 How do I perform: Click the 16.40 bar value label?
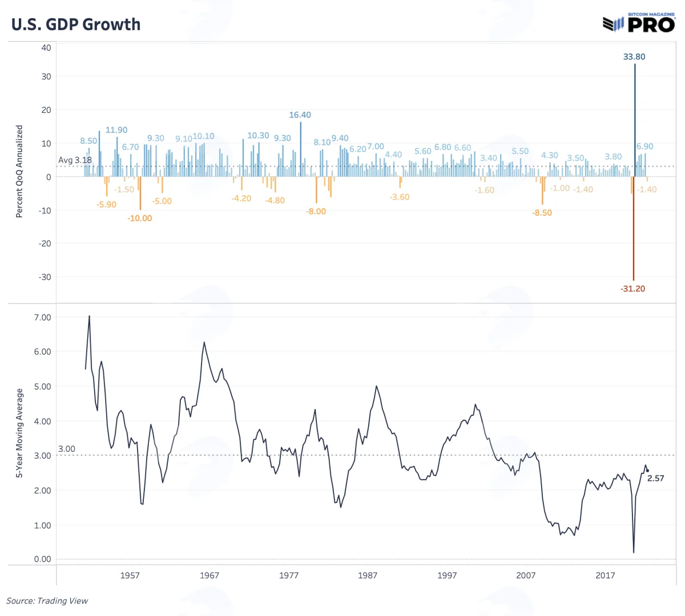300,115
